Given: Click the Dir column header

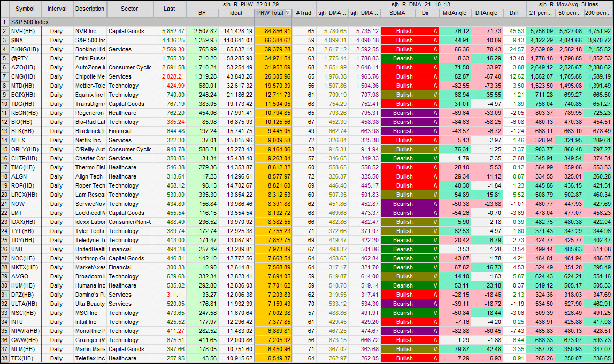Looking at the screenshot, I should pyautogui.click(x=426, y=13).
